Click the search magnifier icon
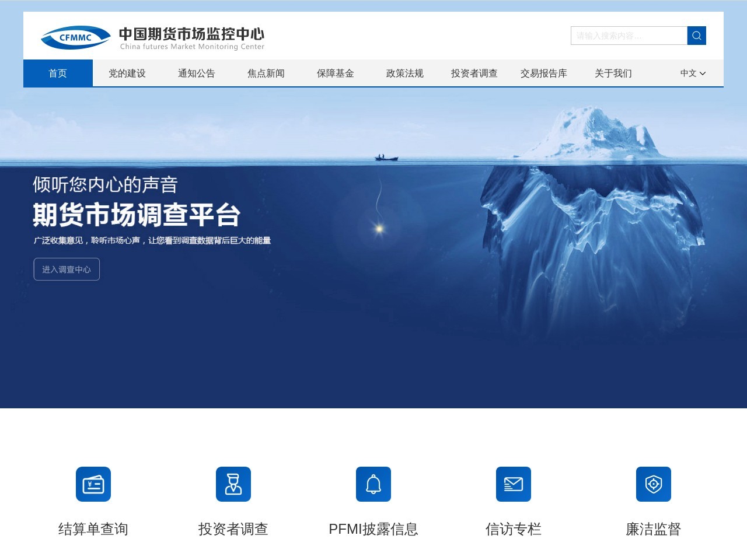This screenshot has height=560, width=747. (x=696, y=35)
